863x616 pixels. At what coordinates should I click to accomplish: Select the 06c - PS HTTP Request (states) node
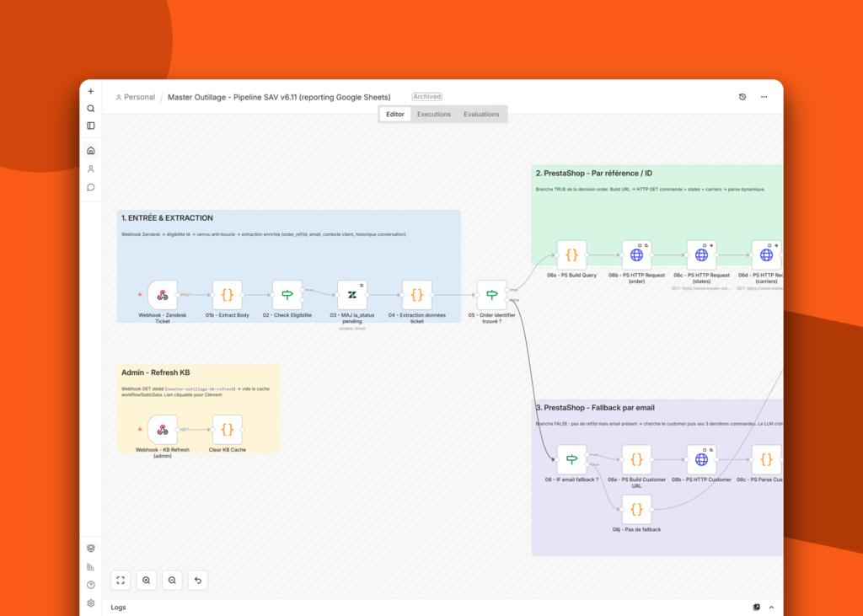(x=702, y=254)
